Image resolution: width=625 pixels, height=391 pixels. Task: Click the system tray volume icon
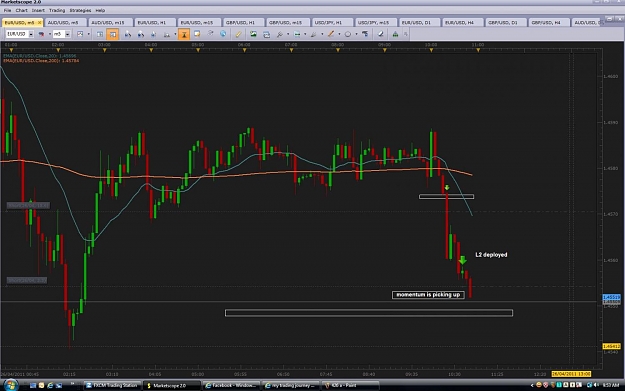pos(596,385)
